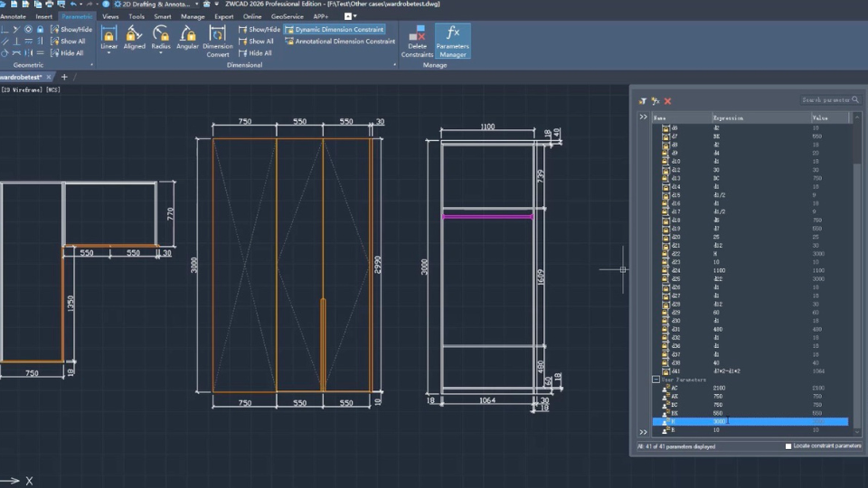
Task: Click the Search parameter input field
Action: pos(825,100)
